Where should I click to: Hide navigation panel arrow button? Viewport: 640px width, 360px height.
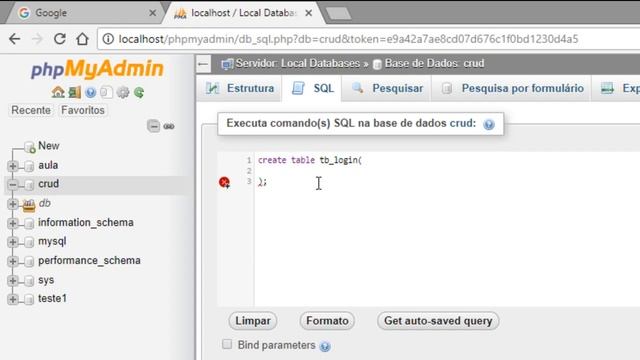(203, 64)
